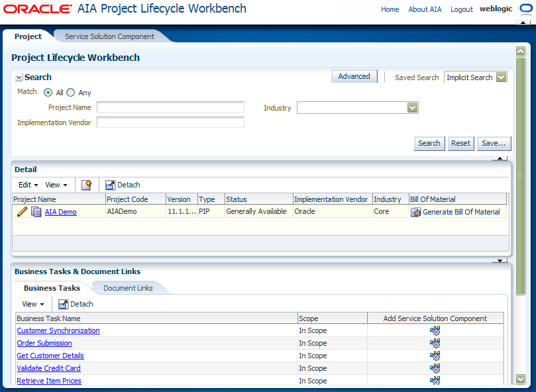
Task: Click the edit pencil icon for AIA Demo
Action: point(22,211)
